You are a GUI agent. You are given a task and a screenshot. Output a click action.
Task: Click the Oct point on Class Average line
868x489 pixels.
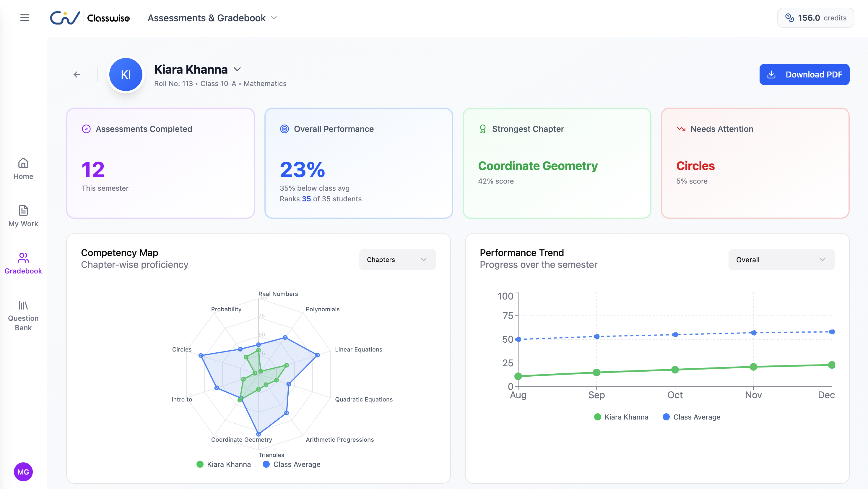(675, 335)
